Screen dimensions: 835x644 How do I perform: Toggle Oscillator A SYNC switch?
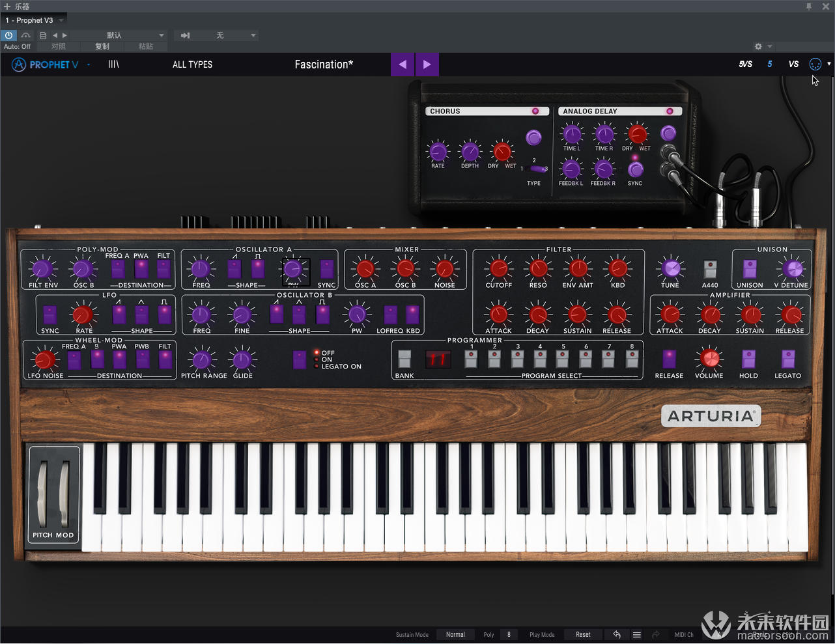pyautogui.click(x=327, y=269)
